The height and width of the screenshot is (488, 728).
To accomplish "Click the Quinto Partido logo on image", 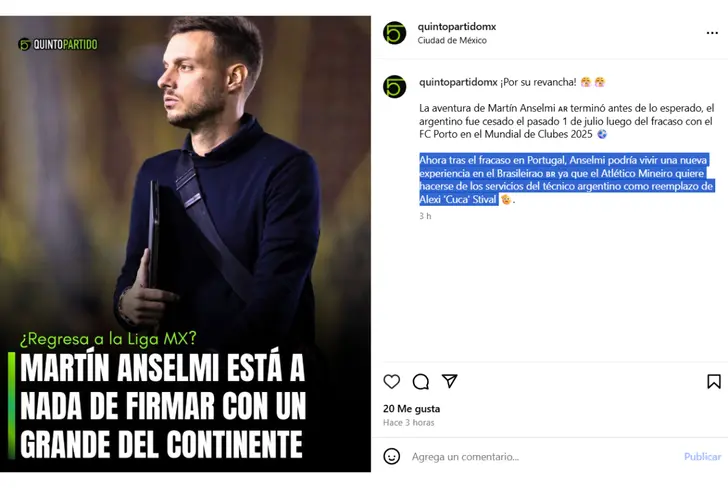I will coord(58,44).
